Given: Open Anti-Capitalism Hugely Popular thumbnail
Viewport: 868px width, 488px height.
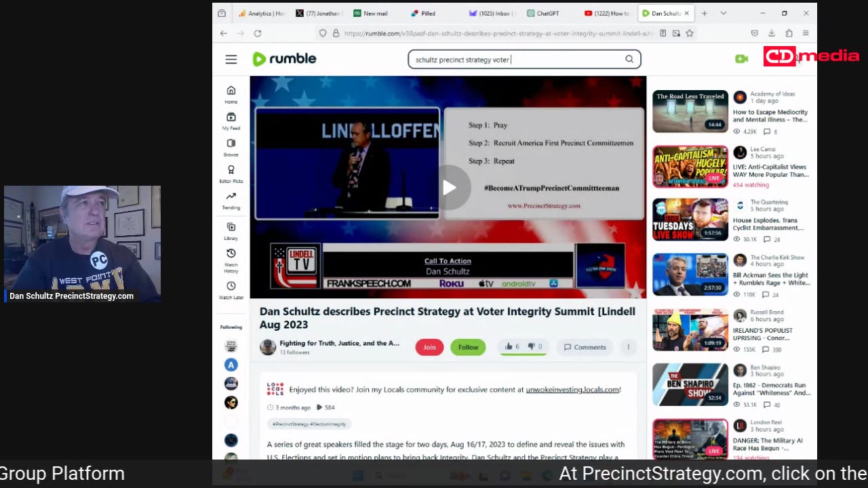Looking at the screenshot, I should 690,166.
